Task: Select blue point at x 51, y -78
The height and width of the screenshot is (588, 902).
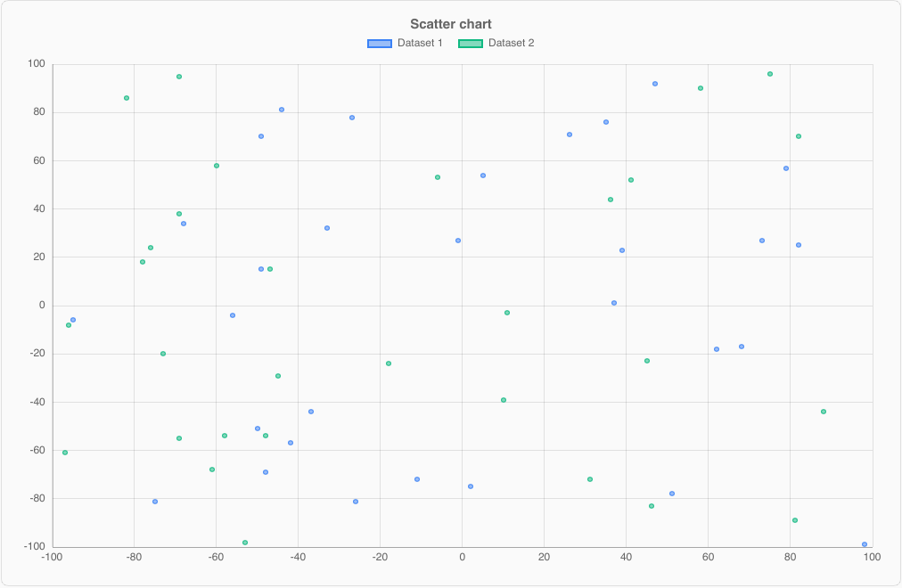Action: 672,494
